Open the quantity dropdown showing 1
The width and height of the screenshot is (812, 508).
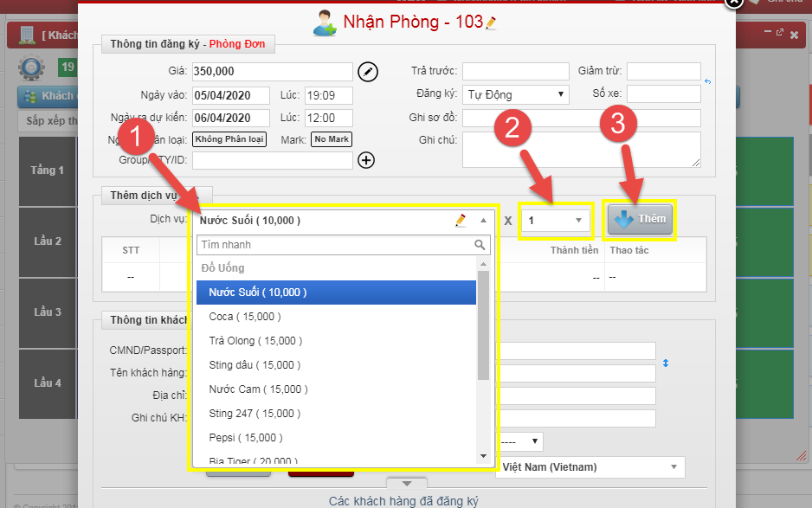556,221
